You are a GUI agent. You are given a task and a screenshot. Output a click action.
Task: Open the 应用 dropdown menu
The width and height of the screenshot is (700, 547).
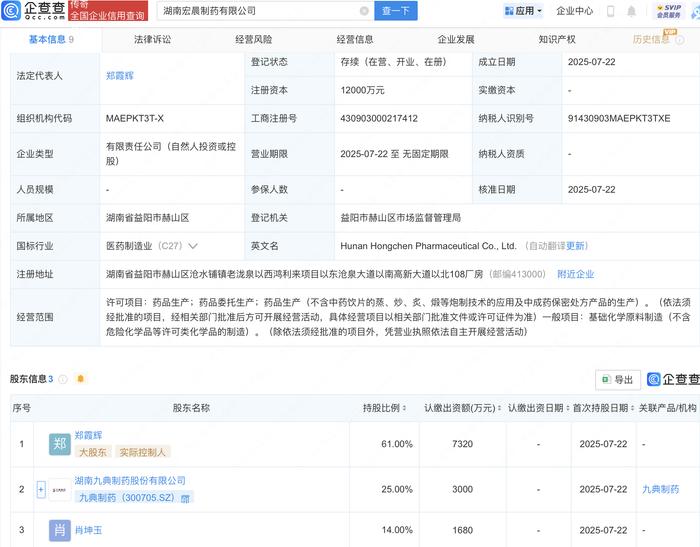click(523, 11)
